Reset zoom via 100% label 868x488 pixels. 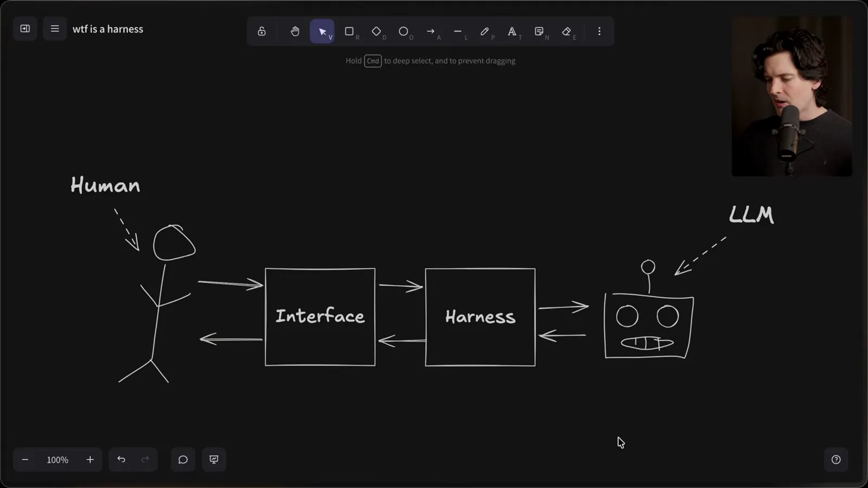[x=58, y=460]
